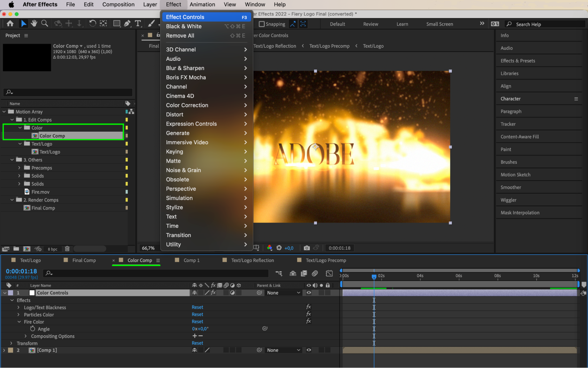Image resolution: width=588 pixels, height=368 pixels.
Task: Delete selected project item with trash icon
Action: 67,249
